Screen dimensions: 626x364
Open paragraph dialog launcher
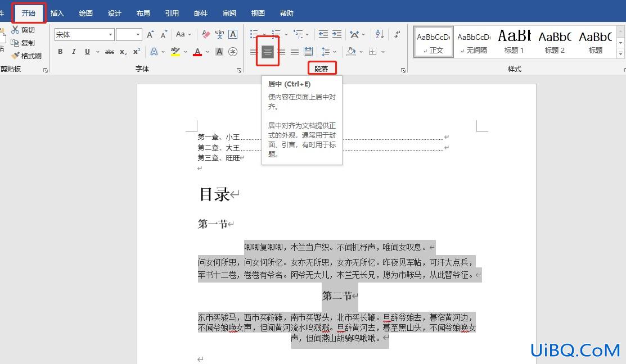pyautogui.click(x=403, y=70)
